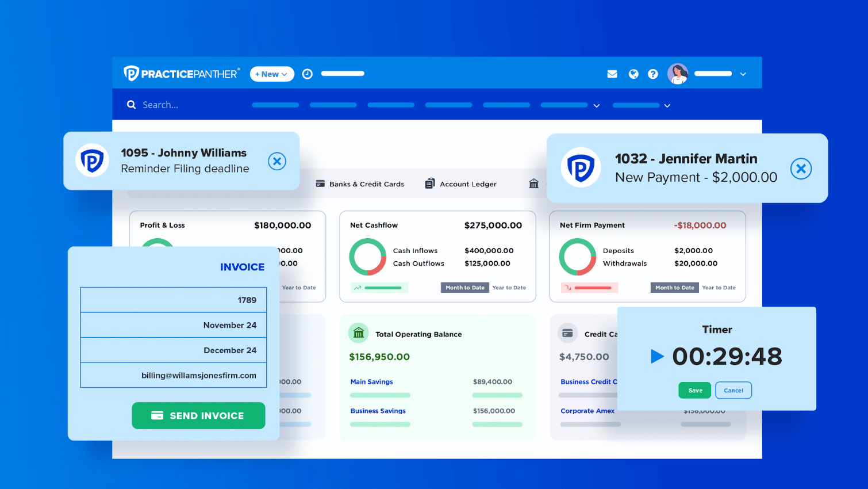The image size is (868, 489).
Task: Click the bank building tab icon
Action: pyautogui.click(x=534, y=184)
